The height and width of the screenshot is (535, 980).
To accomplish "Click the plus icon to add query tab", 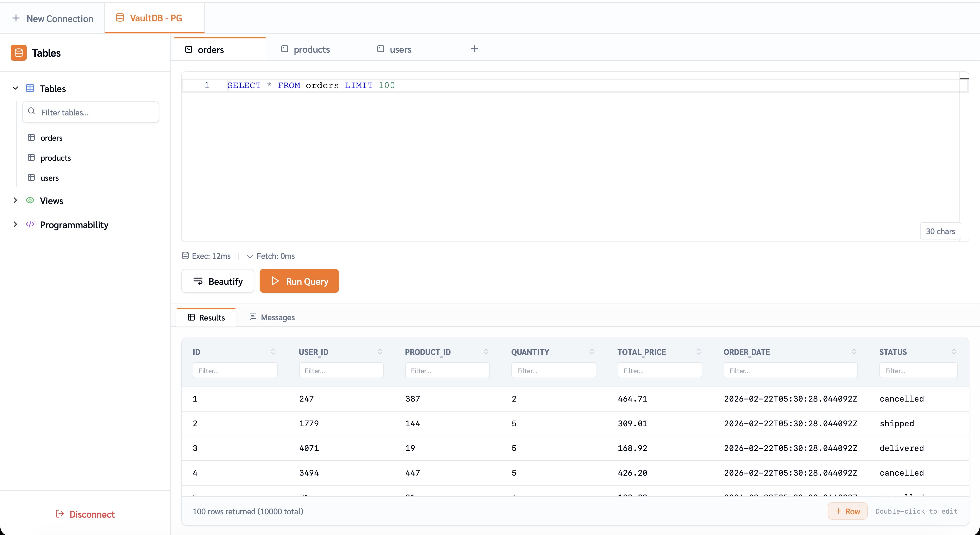I will click(474, 49).
